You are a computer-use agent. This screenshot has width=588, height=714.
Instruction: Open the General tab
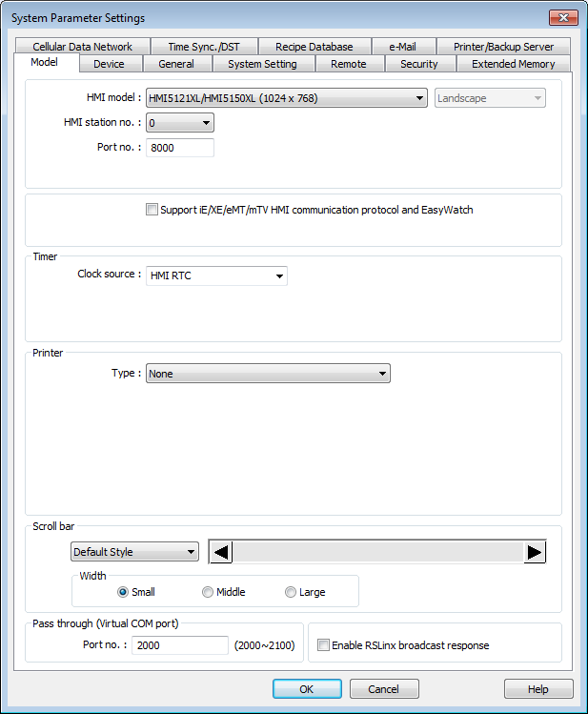click(x=176, y=64)
